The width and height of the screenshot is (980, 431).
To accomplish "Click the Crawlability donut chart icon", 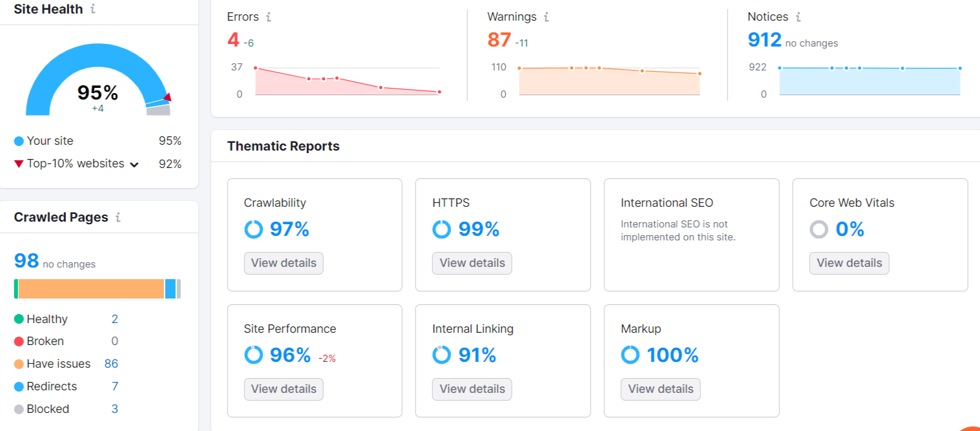I will 254,229.
